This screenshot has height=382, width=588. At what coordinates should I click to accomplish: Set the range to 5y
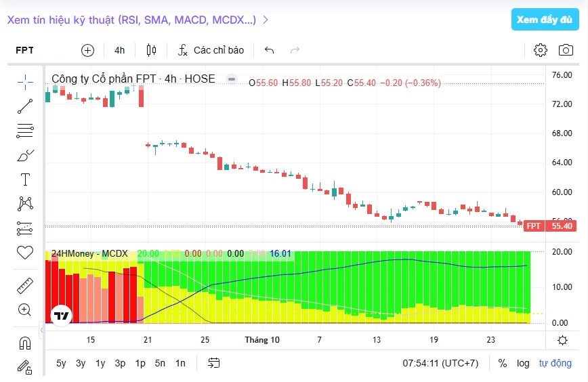[61, 363]
